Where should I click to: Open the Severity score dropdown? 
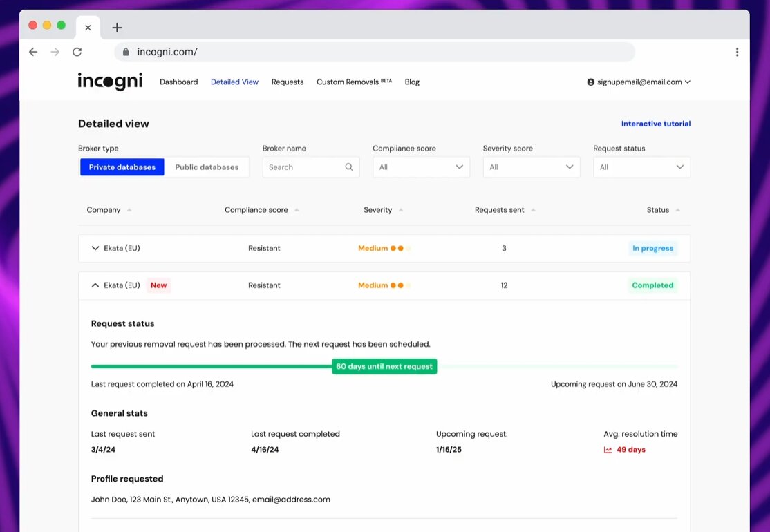click(x=531, y=167)
